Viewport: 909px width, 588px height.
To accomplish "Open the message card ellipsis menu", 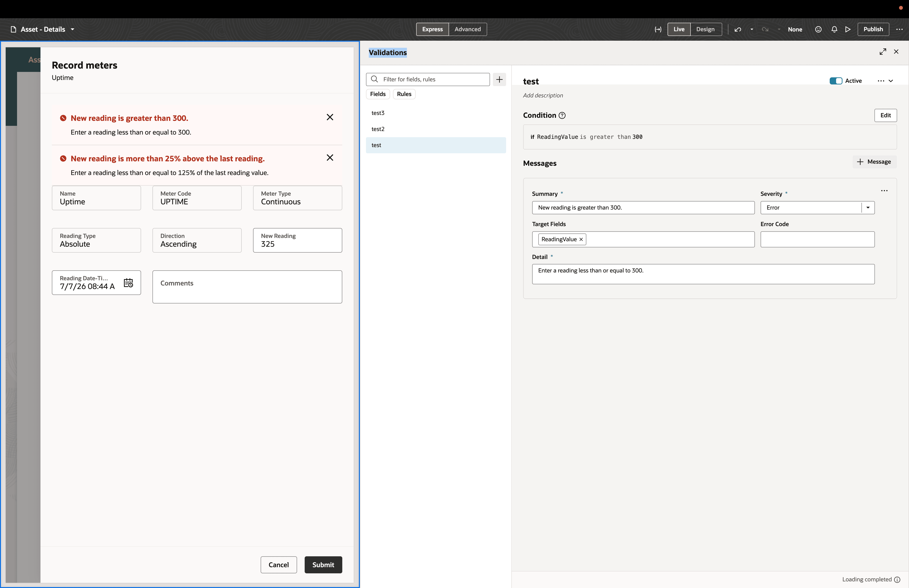I will click(x=884, y=190).
